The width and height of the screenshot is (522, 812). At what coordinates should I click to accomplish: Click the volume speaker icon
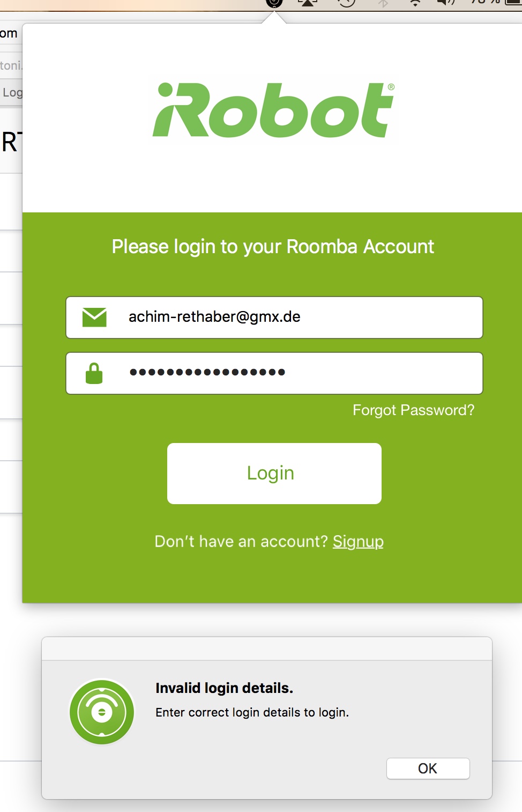click(445, 2)
